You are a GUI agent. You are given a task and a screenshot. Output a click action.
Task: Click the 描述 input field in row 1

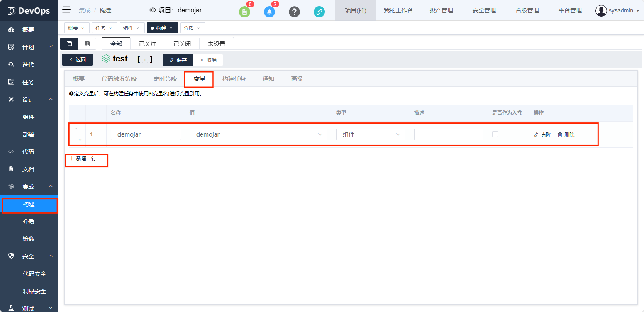[x=448, y=134]
